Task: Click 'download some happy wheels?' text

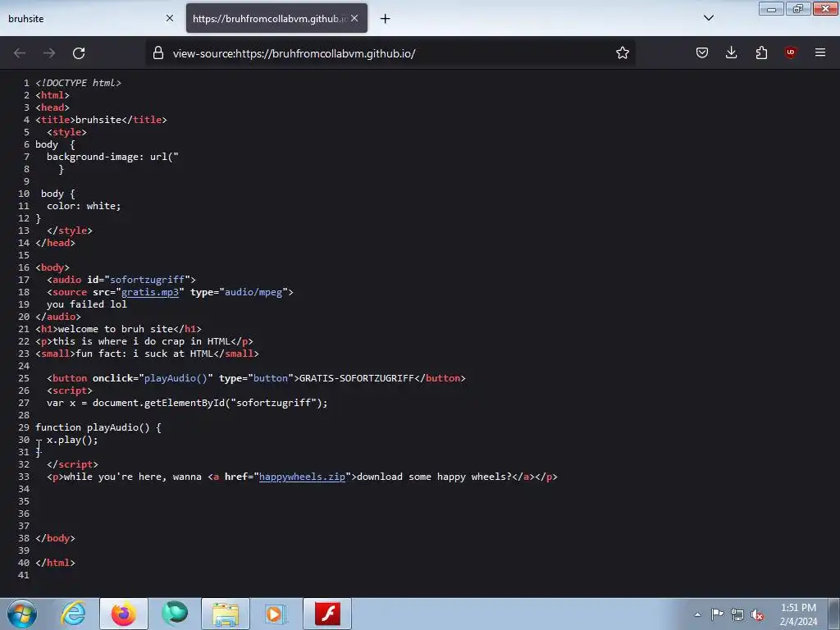Action: [434, 477]
